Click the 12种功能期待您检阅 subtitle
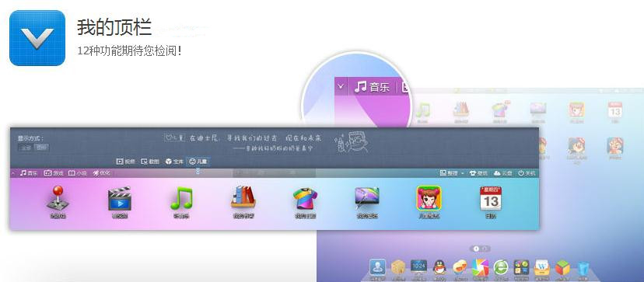Screen dimensions: 644x282 coord(129,51)
